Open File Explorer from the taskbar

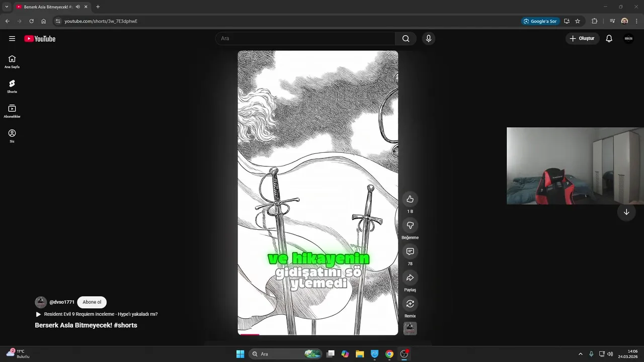pyautogui.click(x=360, y=354)
